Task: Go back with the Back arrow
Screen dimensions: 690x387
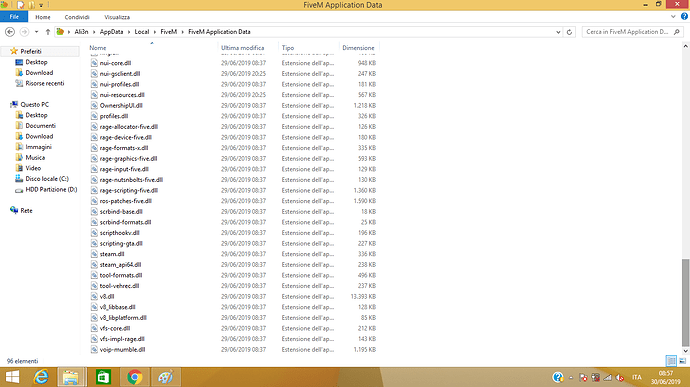Action: coord(10,32)
